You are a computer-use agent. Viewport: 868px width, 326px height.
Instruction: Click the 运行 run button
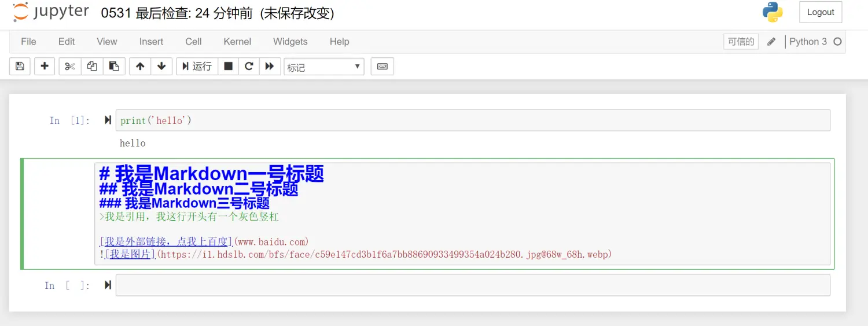(197, 67)
